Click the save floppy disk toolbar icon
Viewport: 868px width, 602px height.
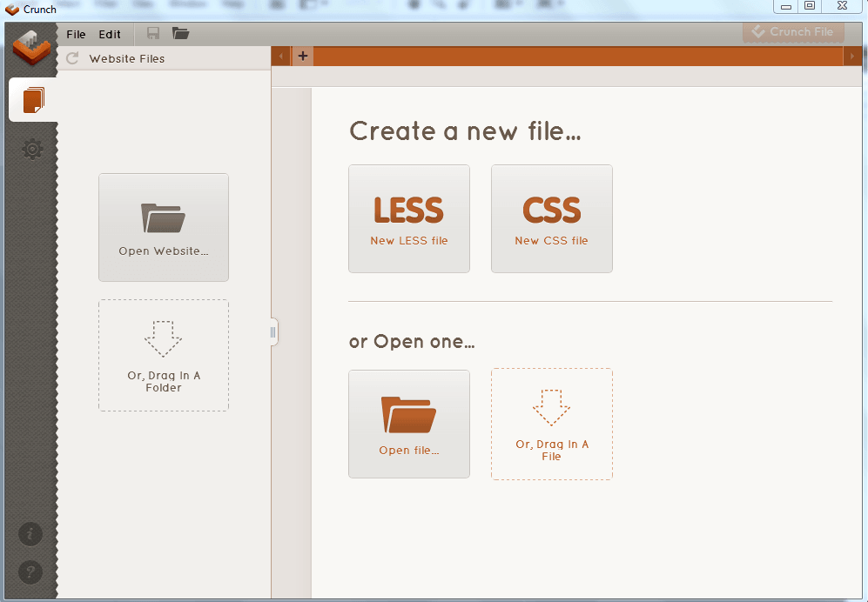[153, 34]
